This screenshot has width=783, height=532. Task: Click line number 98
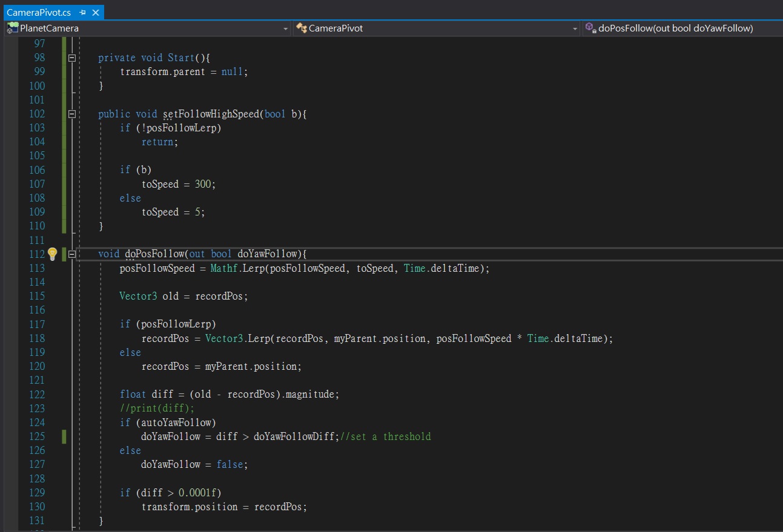[39, 57]
